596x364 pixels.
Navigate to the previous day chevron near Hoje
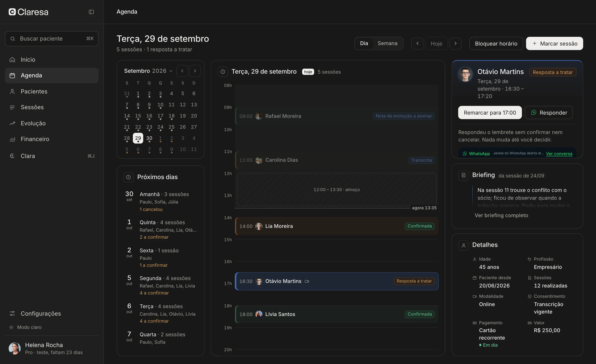click(417, 43)
